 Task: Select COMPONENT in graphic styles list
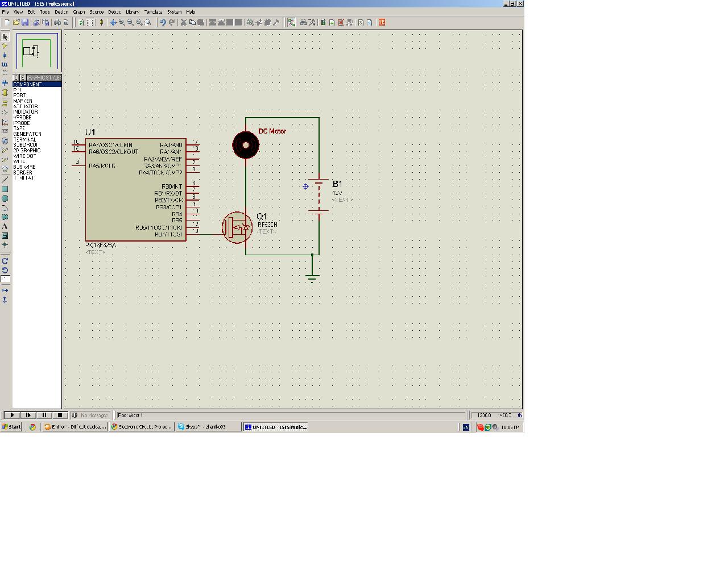pyautogui.click(x=37, y=84)
